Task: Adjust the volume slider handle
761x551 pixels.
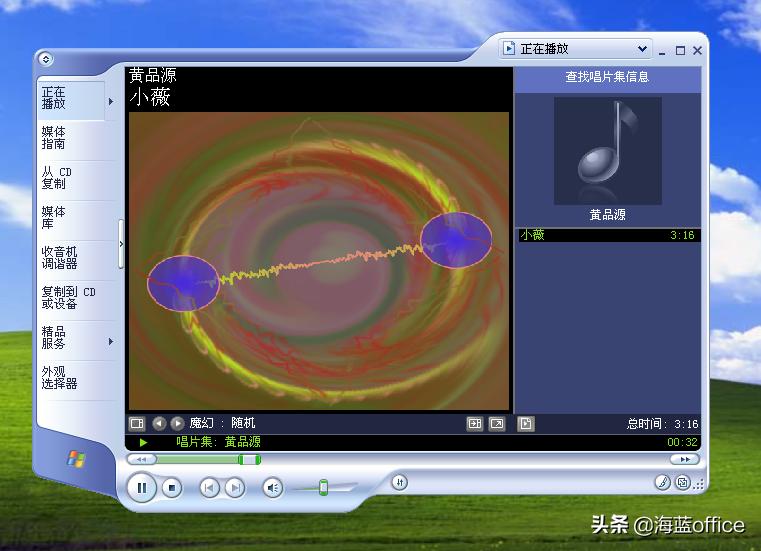Action: coord(323,487)
